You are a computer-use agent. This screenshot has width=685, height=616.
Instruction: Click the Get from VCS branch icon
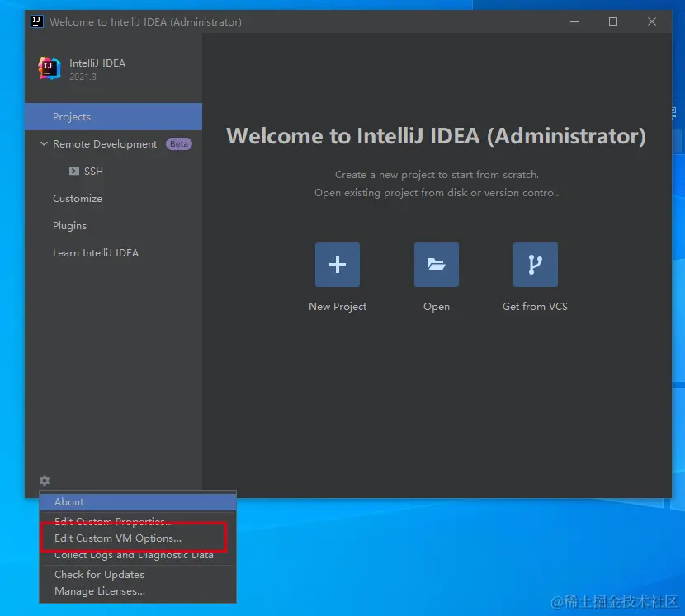535,265
